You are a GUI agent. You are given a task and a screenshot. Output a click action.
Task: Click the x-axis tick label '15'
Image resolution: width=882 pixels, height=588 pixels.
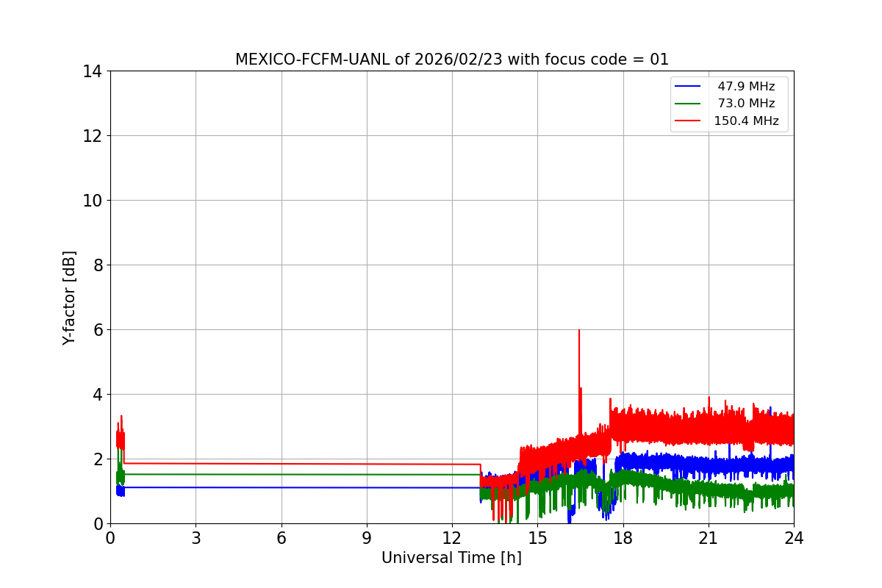coord(537,538)
